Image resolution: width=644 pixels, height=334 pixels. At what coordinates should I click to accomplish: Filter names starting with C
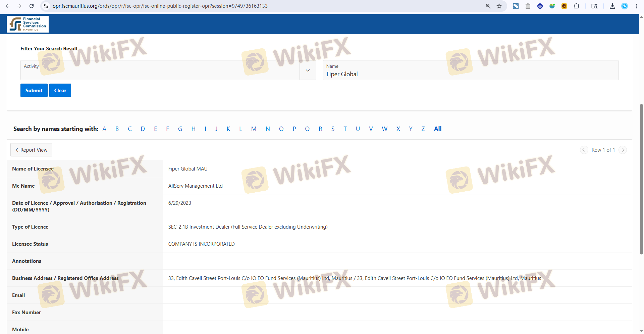(x=130, y=129)
